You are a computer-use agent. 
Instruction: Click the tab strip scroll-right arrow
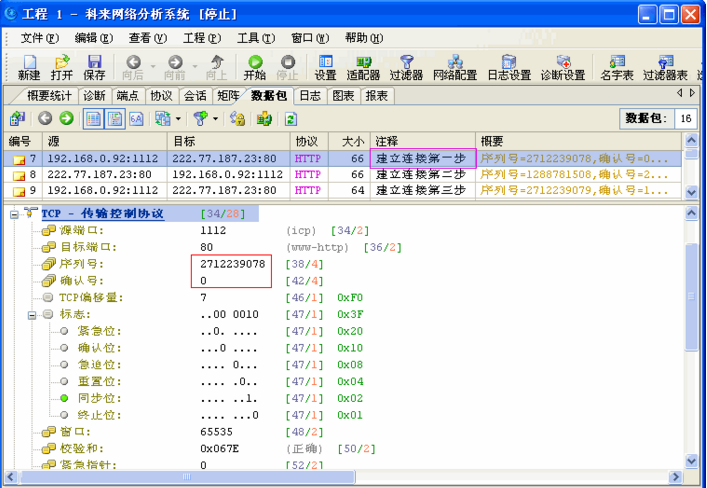693,93
